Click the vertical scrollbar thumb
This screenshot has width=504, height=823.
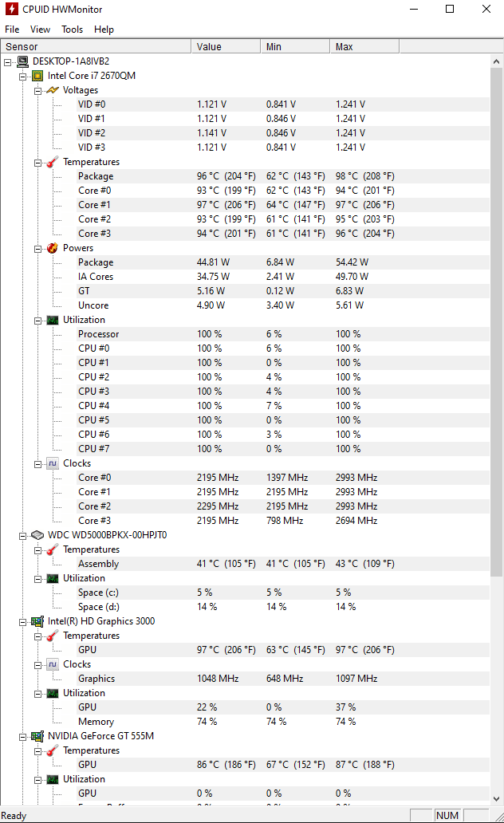[496, 319]
